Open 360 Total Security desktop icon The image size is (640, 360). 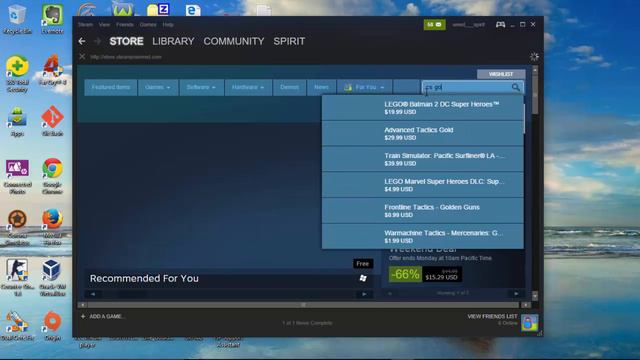tap(17, 73)
